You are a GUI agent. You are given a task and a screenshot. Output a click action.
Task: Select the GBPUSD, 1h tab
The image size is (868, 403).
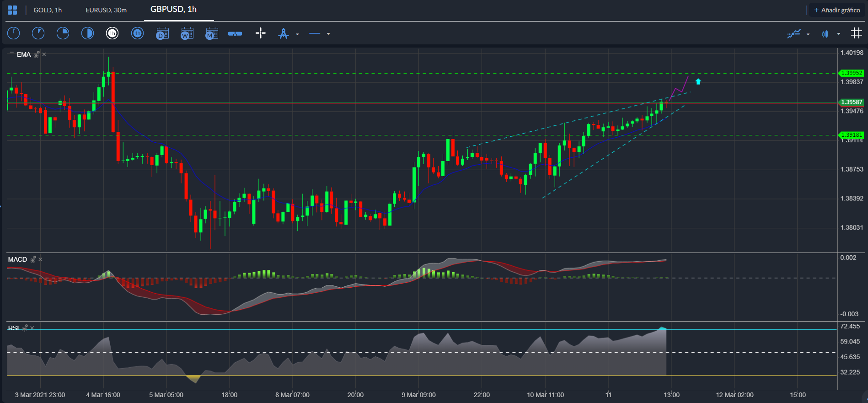[174, 9]
